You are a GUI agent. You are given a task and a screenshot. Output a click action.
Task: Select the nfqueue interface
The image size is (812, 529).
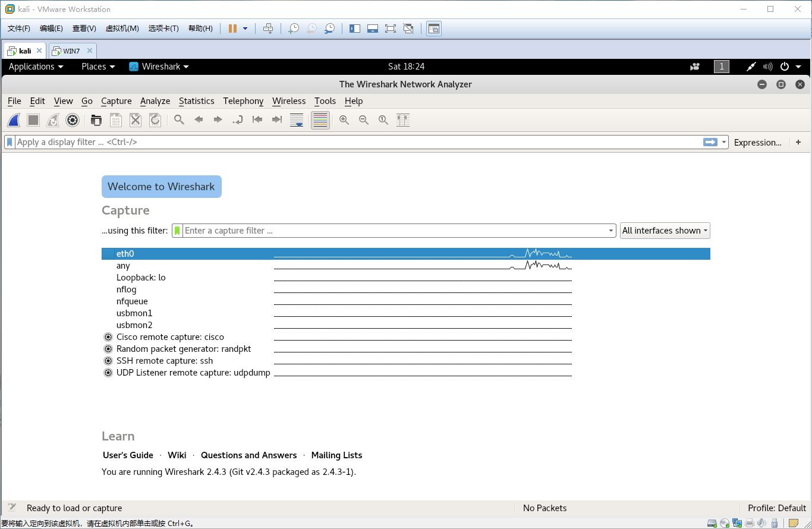tap(406, 301)
